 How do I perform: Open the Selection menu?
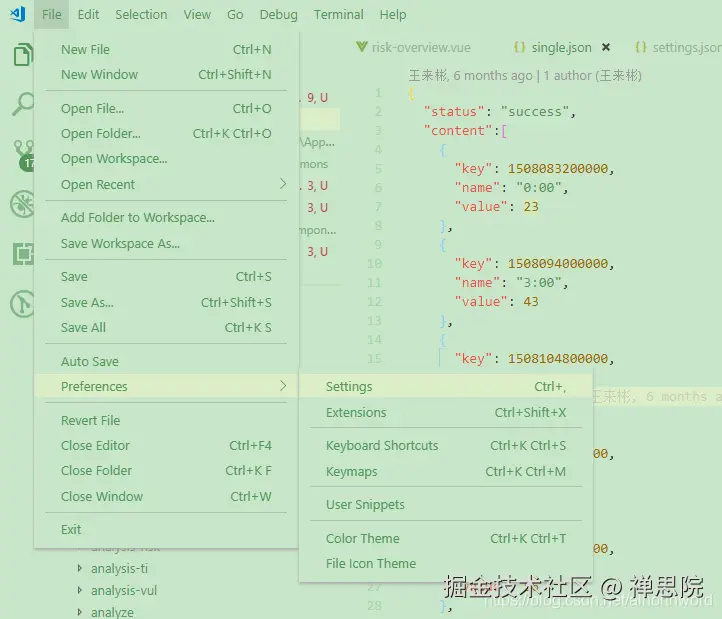[x=141, y=15]
